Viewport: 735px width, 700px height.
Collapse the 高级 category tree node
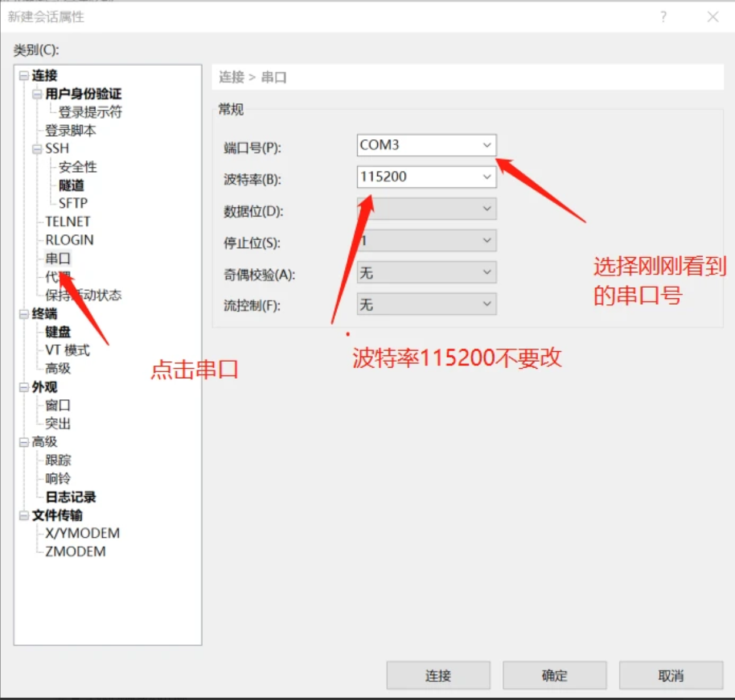[24, 442]
